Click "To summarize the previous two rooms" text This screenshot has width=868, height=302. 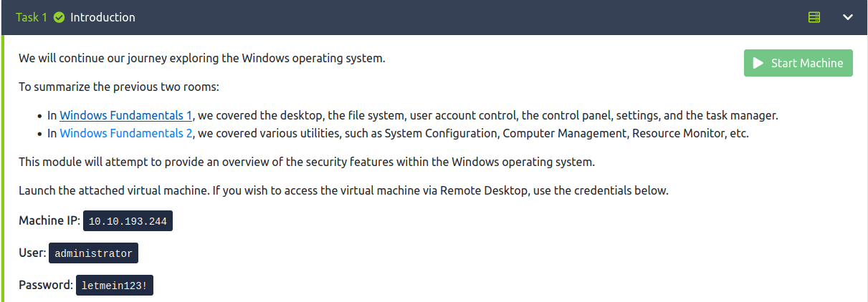118,87
